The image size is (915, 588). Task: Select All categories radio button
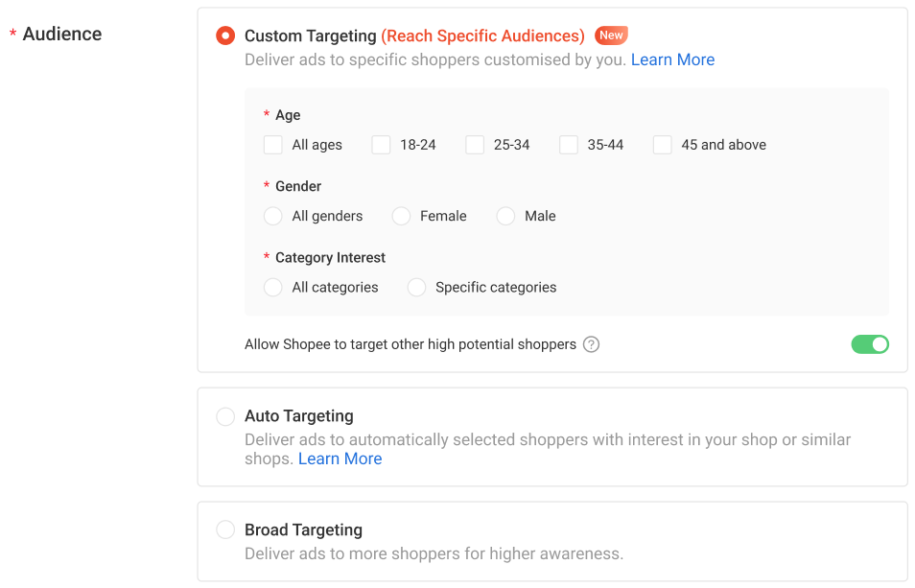point(273,287)
